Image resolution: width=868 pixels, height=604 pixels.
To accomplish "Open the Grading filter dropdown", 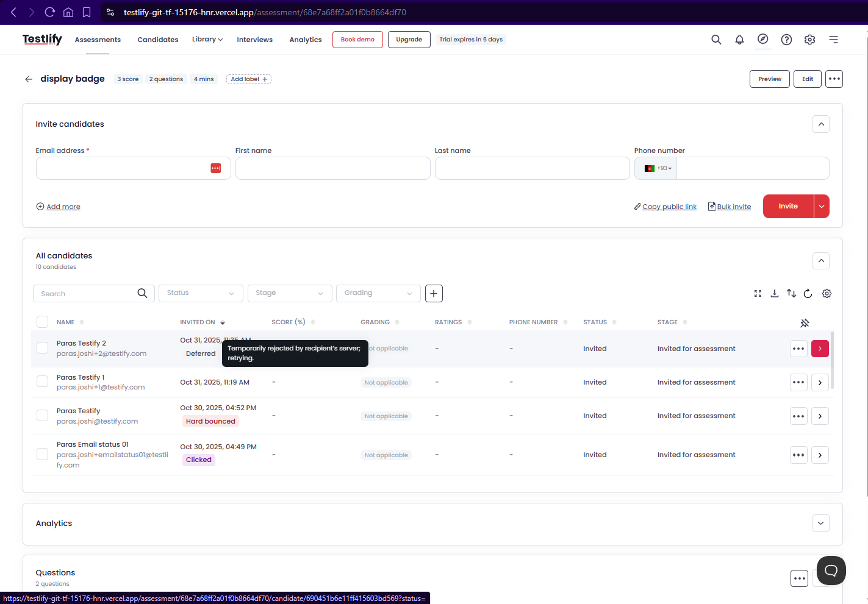I will 378,293.
